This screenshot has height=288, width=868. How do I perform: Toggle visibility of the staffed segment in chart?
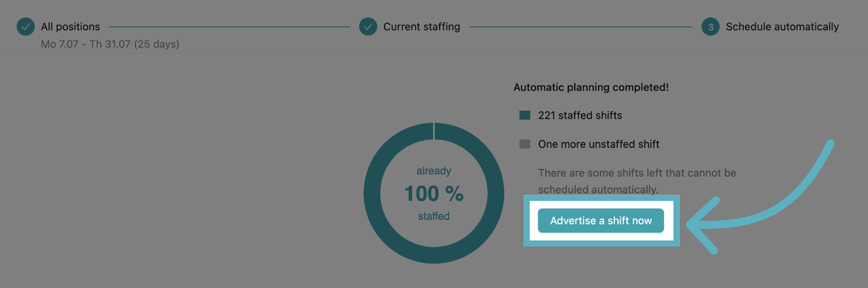[524, 115]
